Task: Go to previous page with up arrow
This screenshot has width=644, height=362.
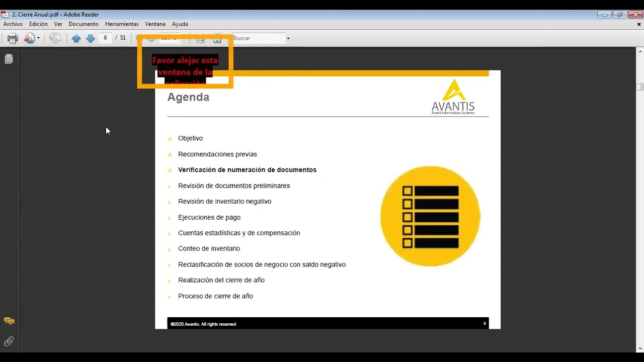Action: click(76, 38)
